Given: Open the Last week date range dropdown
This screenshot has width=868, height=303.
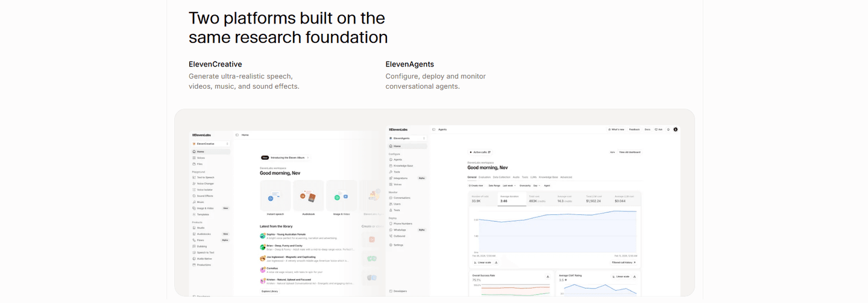Looking at the screenshot, I should click(x=509, y=185).
